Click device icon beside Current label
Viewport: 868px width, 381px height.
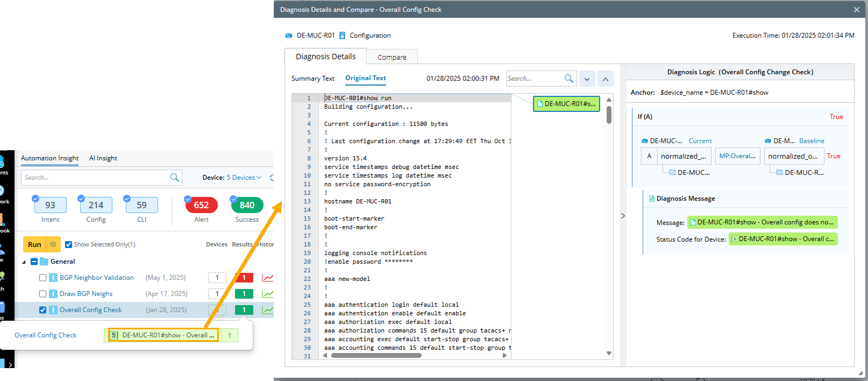click(x=644, y=141)
